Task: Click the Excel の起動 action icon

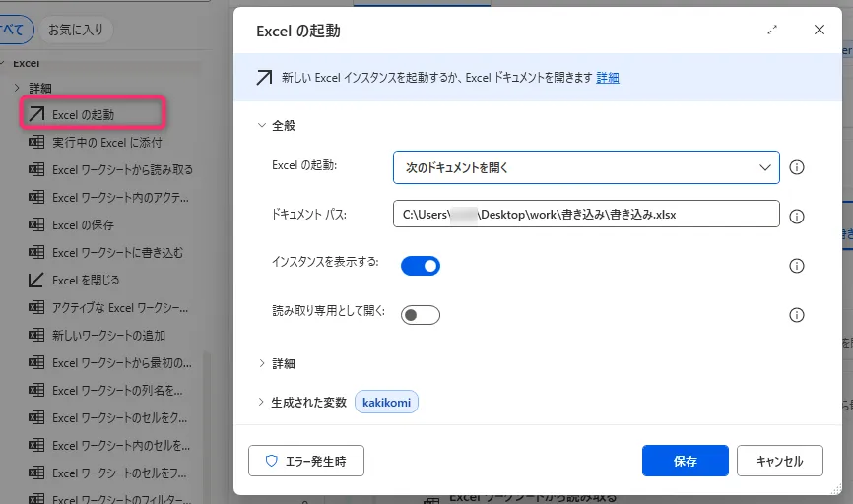Action: pyautogui.click(x=36, y=114)
